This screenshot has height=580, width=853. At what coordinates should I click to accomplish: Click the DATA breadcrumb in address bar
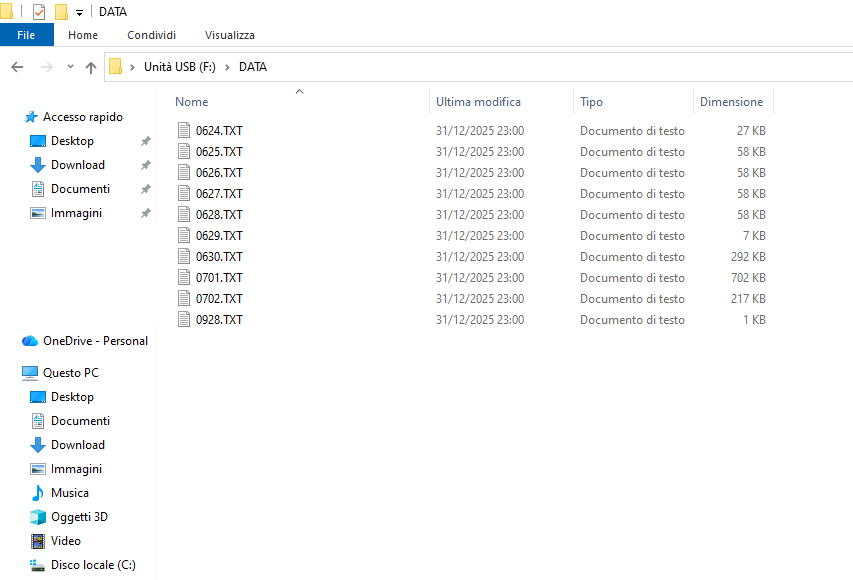point(253,67)
